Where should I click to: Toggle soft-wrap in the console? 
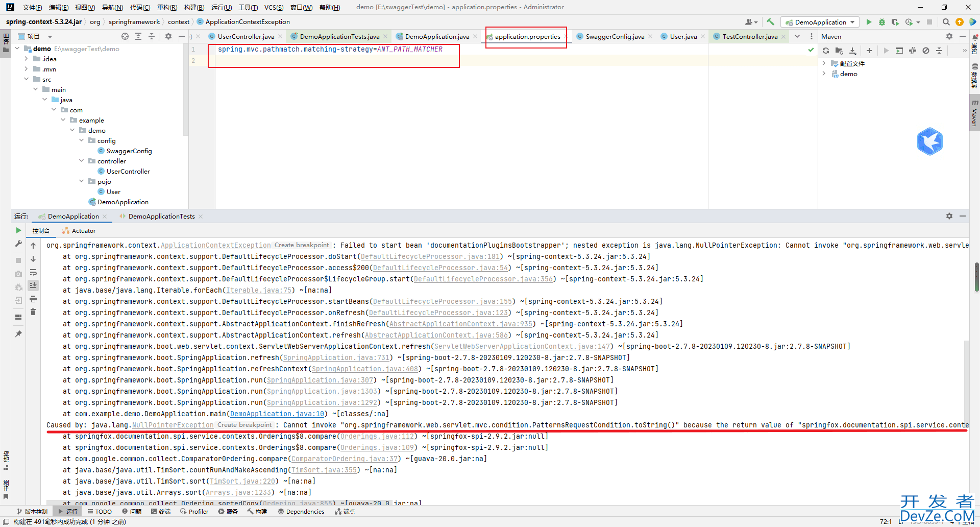(x=33, y=272)
